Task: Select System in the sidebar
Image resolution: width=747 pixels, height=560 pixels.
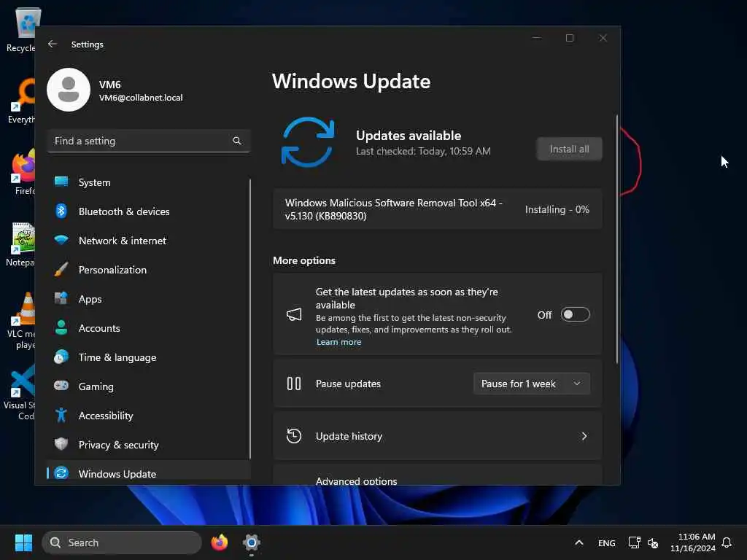Action: pyautogui.click(x=94, y=182)
